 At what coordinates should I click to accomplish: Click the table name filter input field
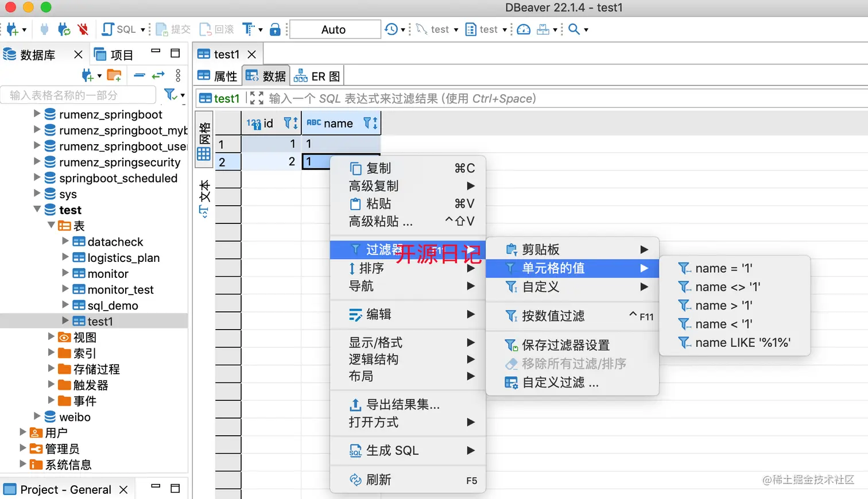coord(79,95)
